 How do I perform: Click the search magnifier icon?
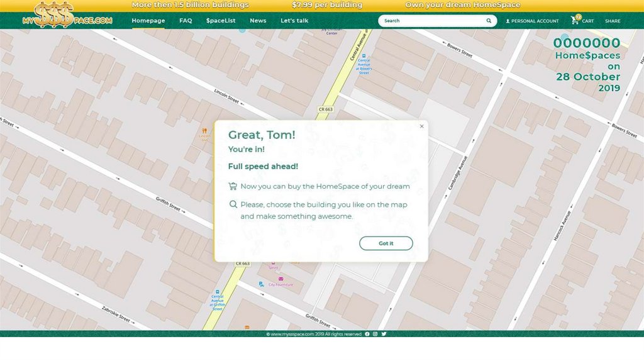[489, 21]
